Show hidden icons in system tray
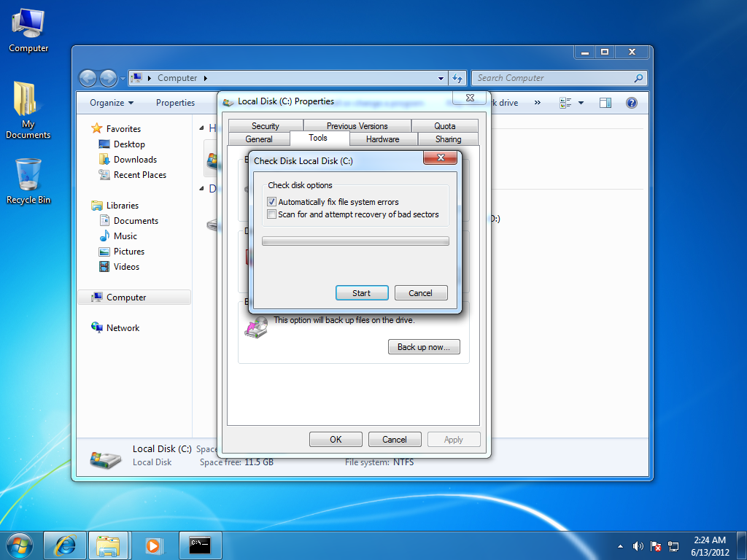Screen dimensions: 747x560 click(619, 545)
